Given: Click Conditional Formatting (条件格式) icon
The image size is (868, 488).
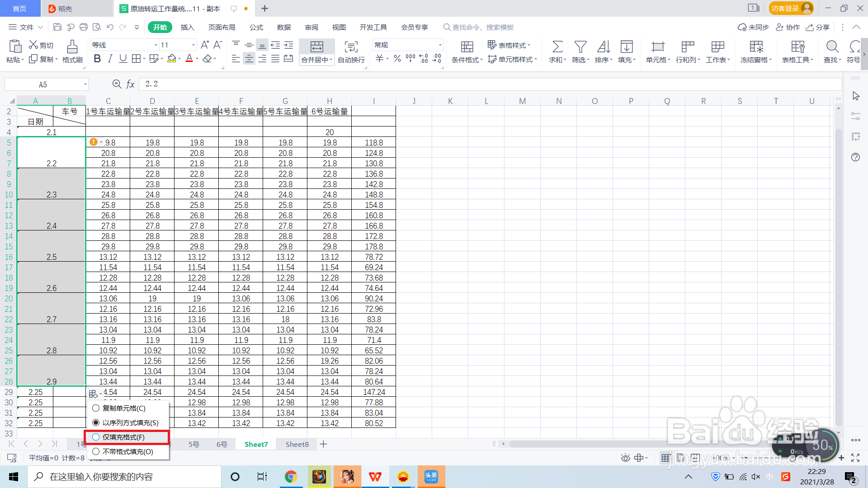Looking at the screenshot, I should coord(467,47).
